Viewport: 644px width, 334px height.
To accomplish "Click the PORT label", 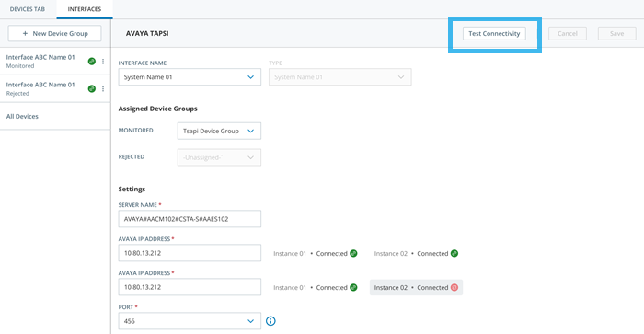I will pos(126,307).
